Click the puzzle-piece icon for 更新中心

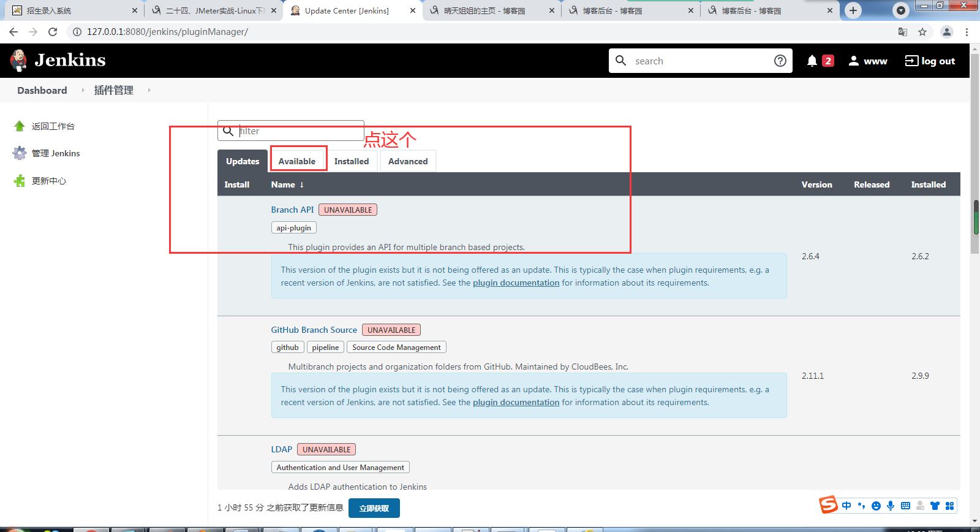[x=20, y=181]
